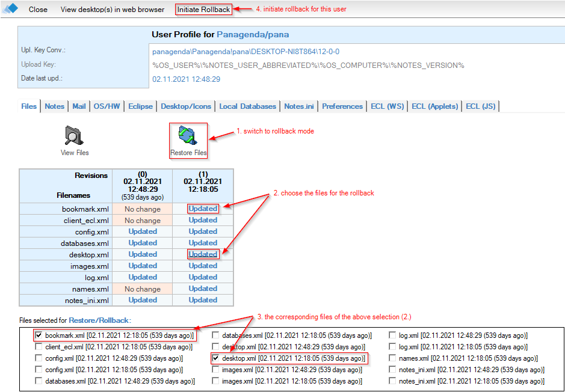
Task: Select the images.xml 12:48:29 checkbox
Action: coord(215,370)
